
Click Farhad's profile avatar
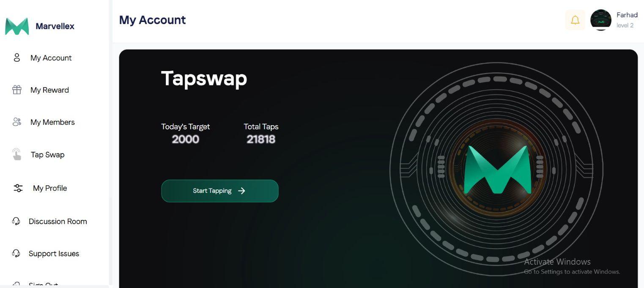click(601, 20)
